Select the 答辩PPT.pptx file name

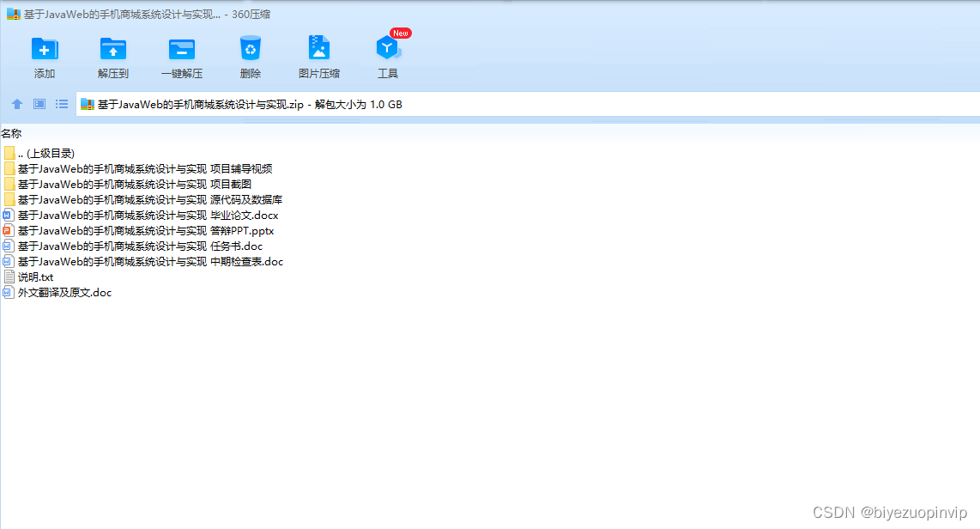pos(146,231)
